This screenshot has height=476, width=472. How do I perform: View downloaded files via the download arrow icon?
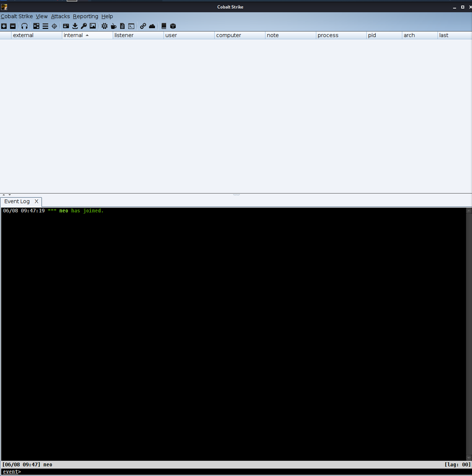point(75,26)
